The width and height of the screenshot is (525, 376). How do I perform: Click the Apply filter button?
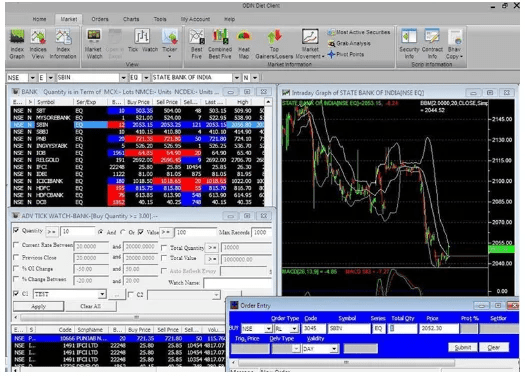click(39, 306)
